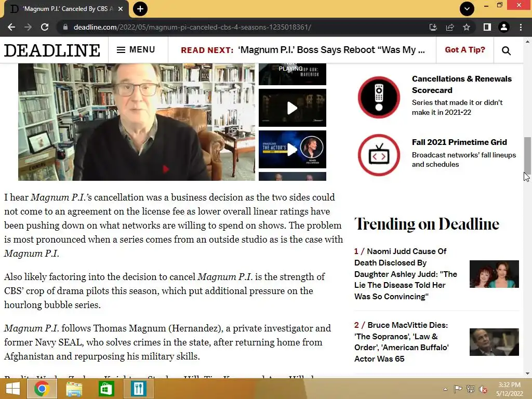Open Cancellations & Renewals Scorecard link
The image size is (532, 399).
click(461, 85)
